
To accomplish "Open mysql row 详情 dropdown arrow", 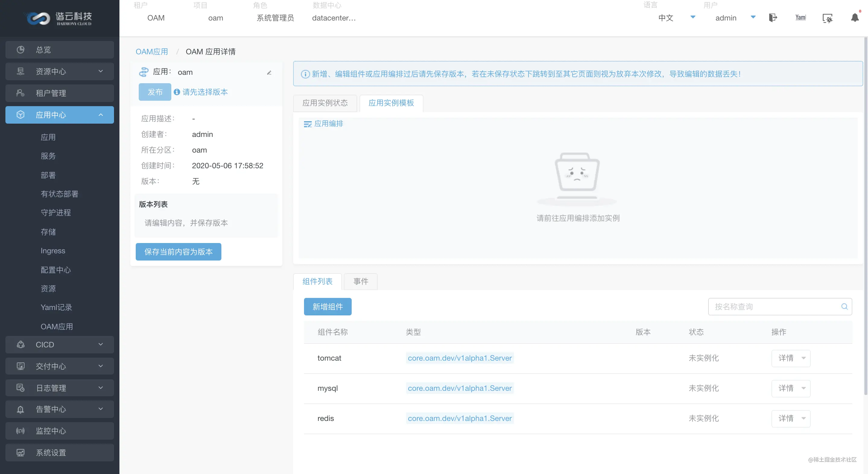I will point(804,388).
